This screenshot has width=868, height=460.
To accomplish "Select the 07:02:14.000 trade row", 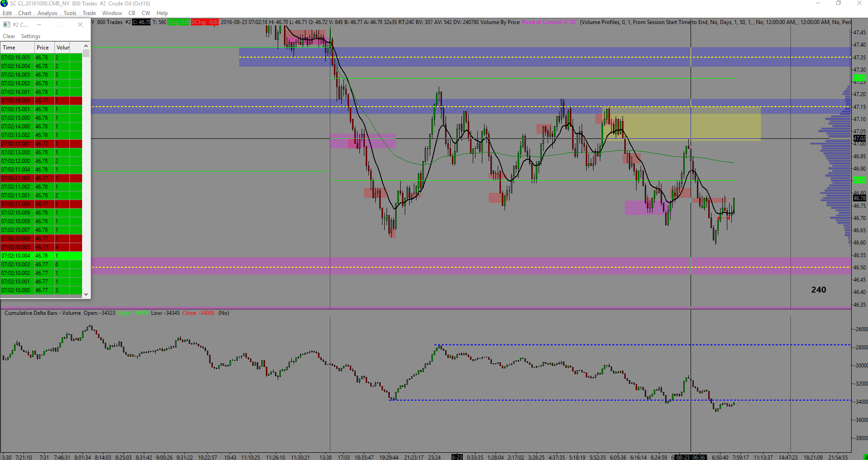I will pyautogui.click(x=41, y=127).
